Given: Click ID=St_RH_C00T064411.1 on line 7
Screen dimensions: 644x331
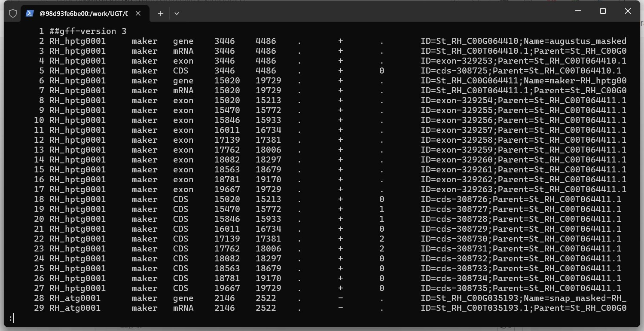Looking at the screenshot, I should pos(475,90).
